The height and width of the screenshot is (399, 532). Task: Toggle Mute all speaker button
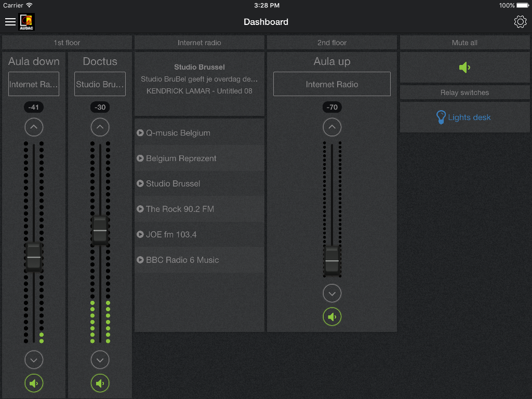click(464, 68)
